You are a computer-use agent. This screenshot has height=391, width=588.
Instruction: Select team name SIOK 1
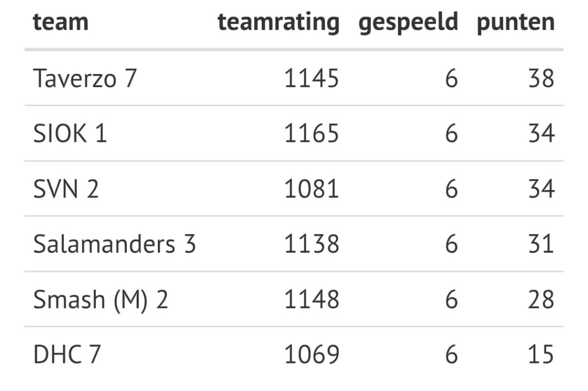(x=70, y=134)
